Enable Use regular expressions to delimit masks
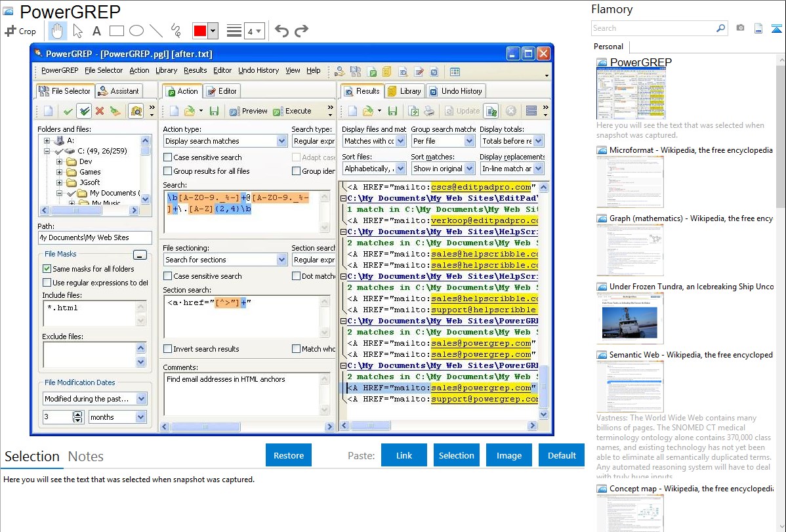786x532 pixels. click(47, 282)
